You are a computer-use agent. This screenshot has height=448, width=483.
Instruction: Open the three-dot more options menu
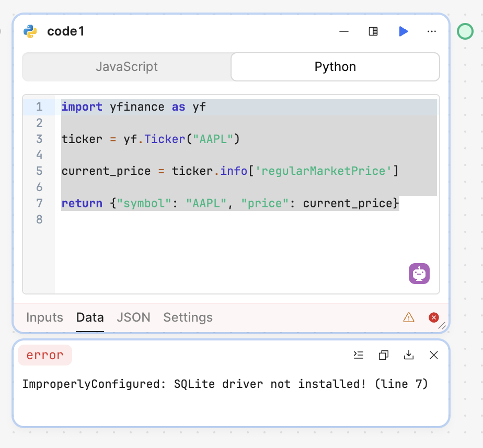pyautogui.click(x=432, y=31)
